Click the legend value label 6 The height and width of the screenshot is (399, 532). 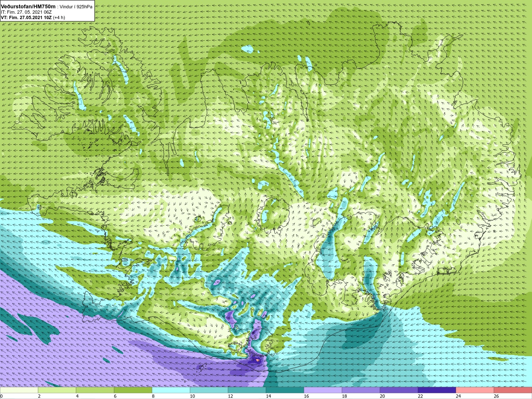click(116, 396)
